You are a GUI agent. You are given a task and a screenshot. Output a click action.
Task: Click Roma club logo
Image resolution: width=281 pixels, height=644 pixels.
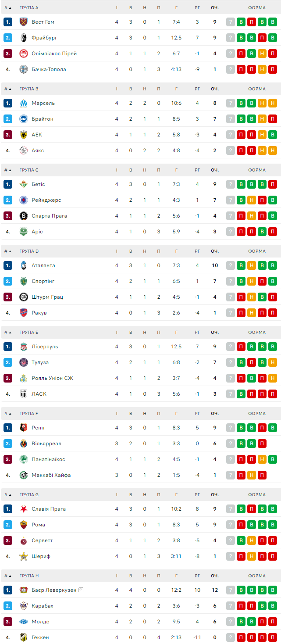pyautogui.click(x=24, y=525)
